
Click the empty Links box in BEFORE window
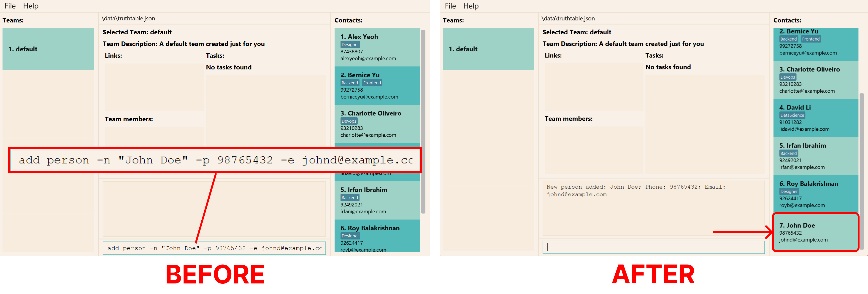pos(154,87)
